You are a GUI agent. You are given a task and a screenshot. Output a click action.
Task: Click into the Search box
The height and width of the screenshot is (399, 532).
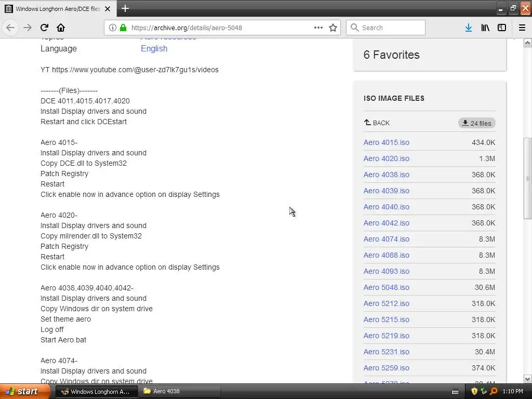pyautogui.click(x=385, y=28)
